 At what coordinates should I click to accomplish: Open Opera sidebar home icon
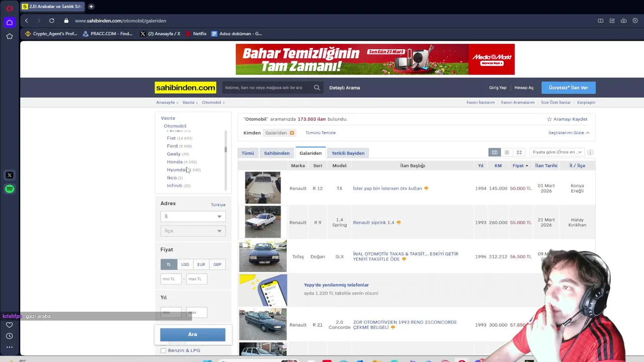[10, 22]
